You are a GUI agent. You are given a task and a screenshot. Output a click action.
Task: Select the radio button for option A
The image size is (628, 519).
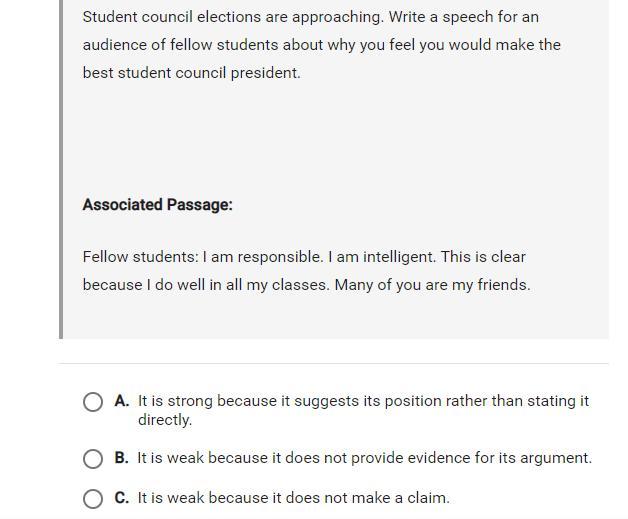click(x=93, y=402)
